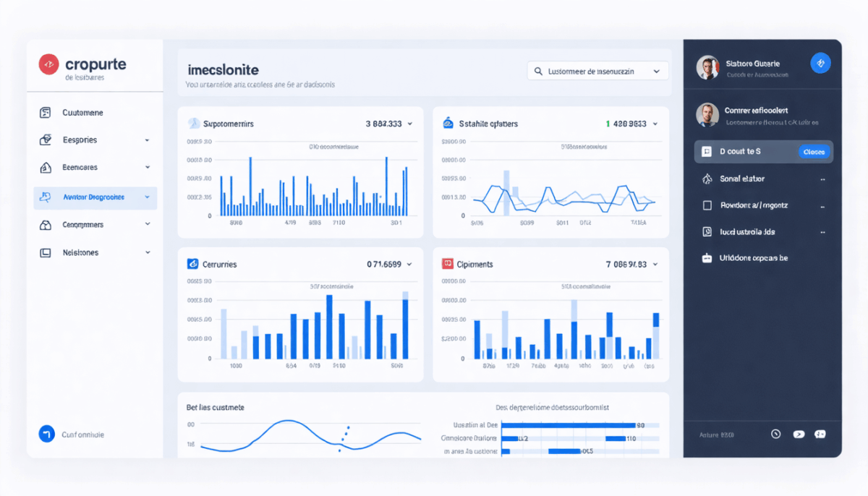
Task: Click the Conrrer eafiooolert name
Action: 757,111
